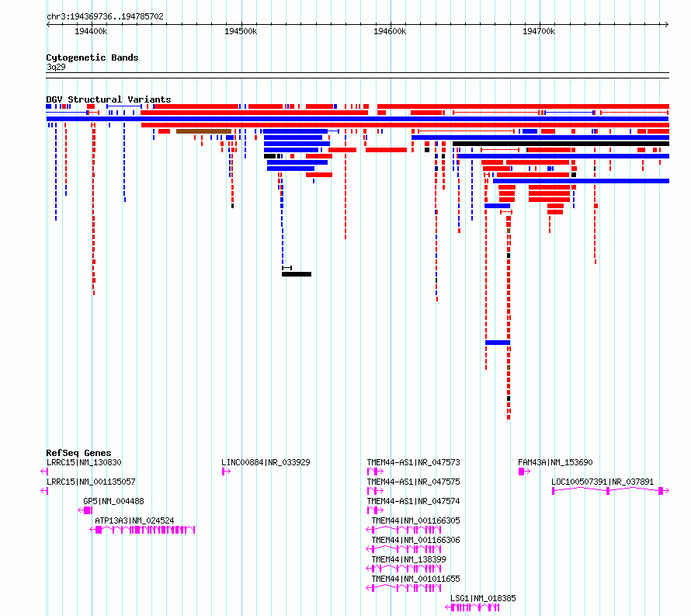
Task: Click the 194400k ruler tick label
Action: click(x=91, y=31)
